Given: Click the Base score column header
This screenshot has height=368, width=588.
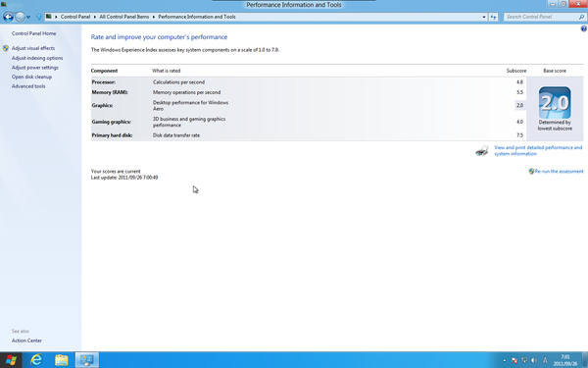Looking at the screenshot, I should click(555, 71).
